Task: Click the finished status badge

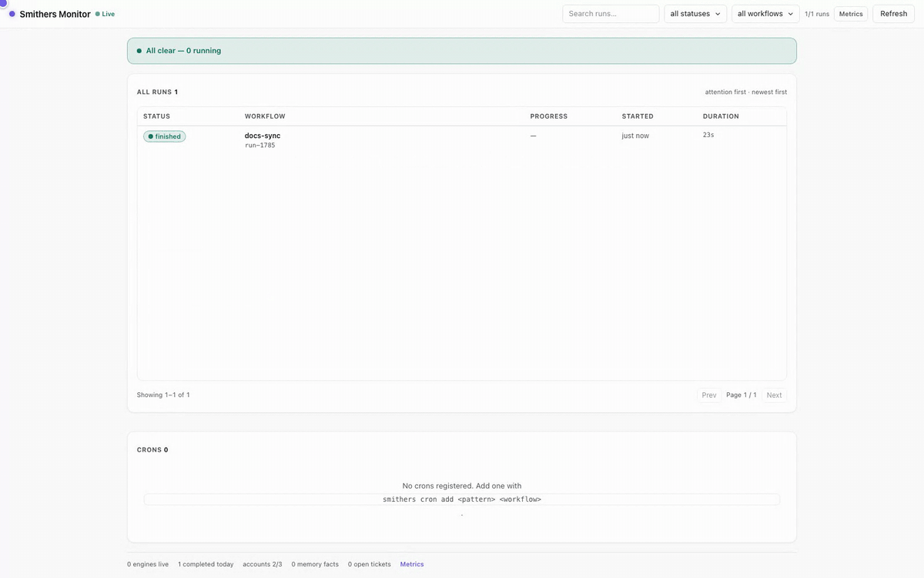Action: pyautogui.click(x=165, y=136)
